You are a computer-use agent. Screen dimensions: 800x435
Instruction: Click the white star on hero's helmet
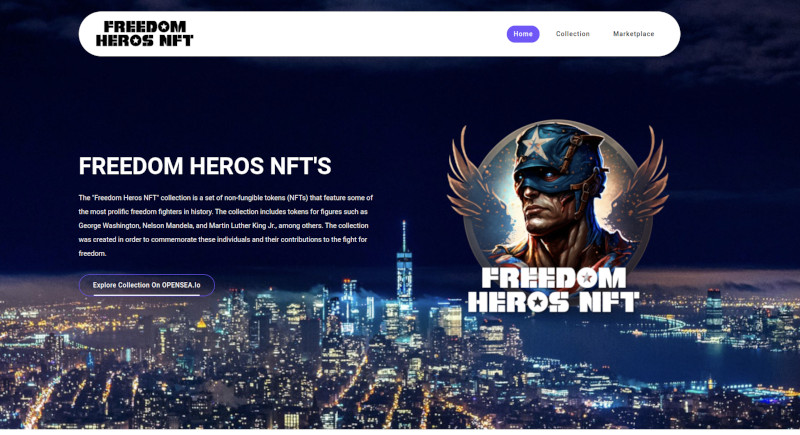[x=534, y=144]
